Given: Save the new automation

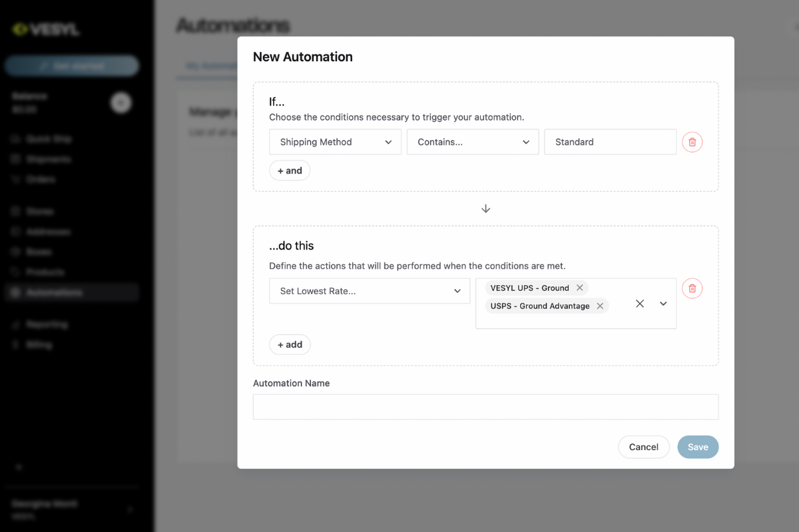Looking at the screenshot, I should 698,447.
